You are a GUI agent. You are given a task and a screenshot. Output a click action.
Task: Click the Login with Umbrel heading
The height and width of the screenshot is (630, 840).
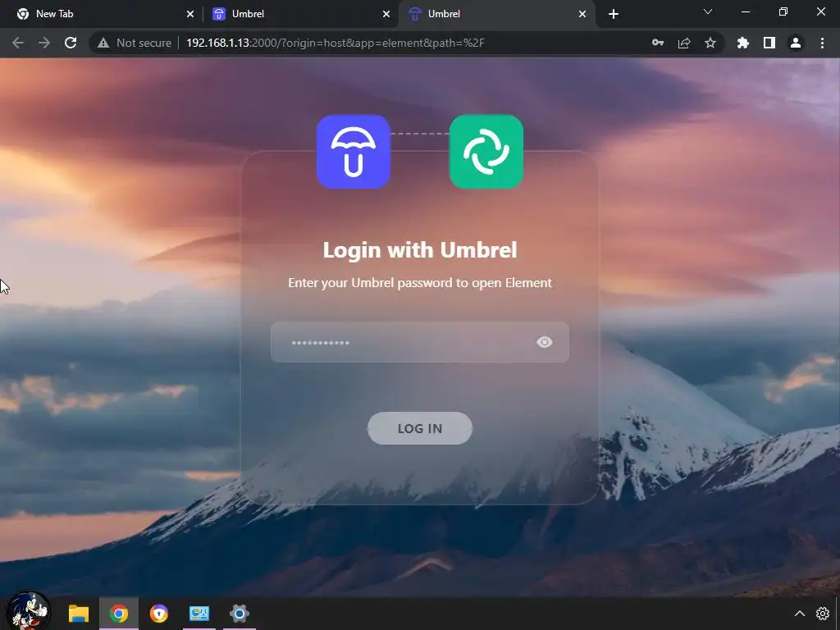pyautogui.click(x=419, y=249)
